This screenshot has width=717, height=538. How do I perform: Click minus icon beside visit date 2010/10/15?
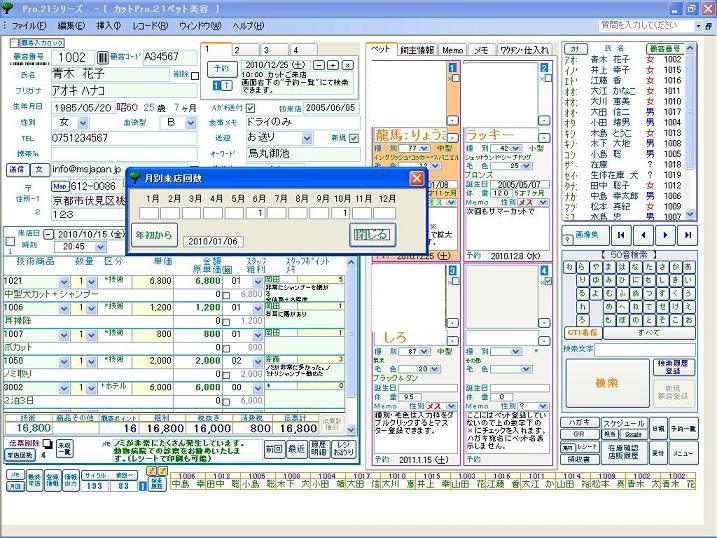click(x=48, y=234)
